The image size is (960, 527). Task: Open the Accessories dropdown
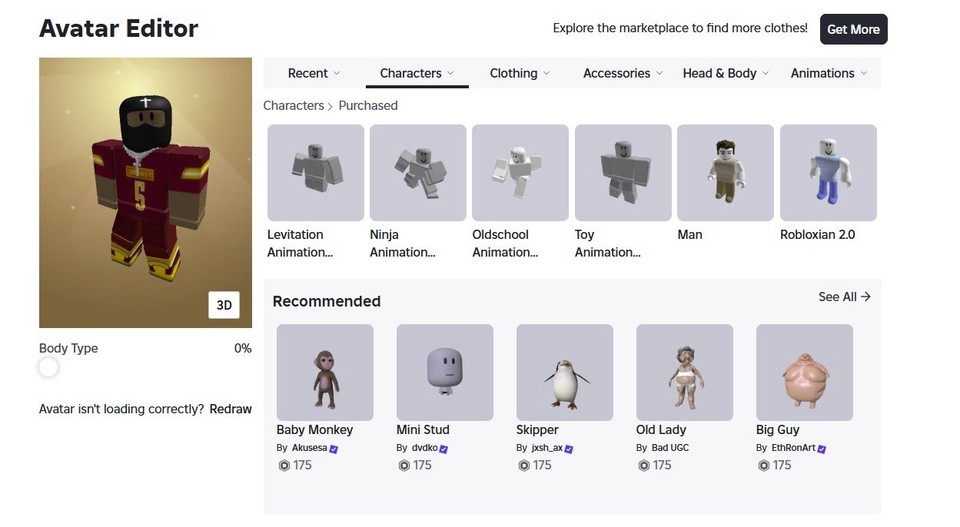pos(623,73)
